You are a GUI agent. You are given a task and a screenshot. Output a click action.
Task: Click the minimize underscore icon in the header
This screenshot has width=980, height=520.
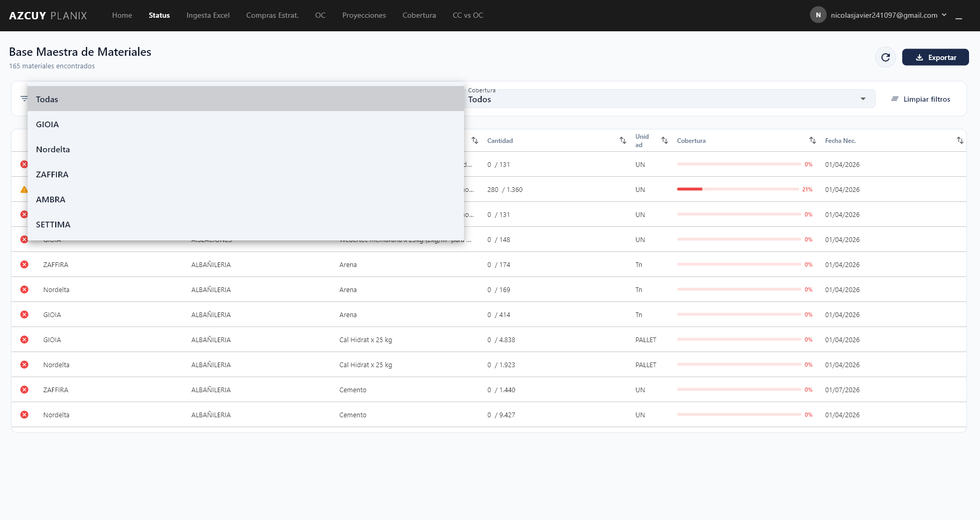click(959, 18)
